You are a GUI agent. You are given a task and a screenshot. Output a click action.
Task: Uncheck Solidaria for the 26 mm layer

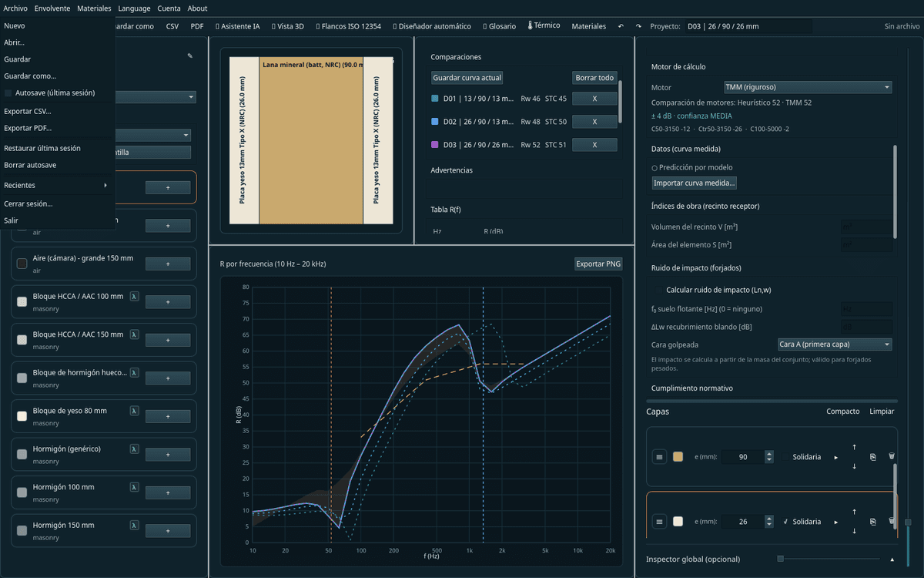(x=786, y=522)
